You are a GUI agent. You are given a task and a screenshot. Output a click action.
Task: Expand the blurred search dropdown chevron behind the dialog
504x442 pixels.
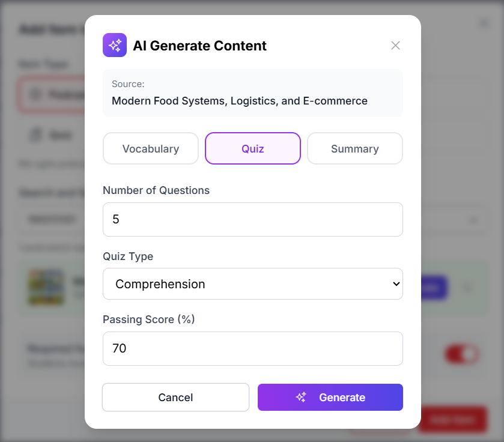(474, 220)
